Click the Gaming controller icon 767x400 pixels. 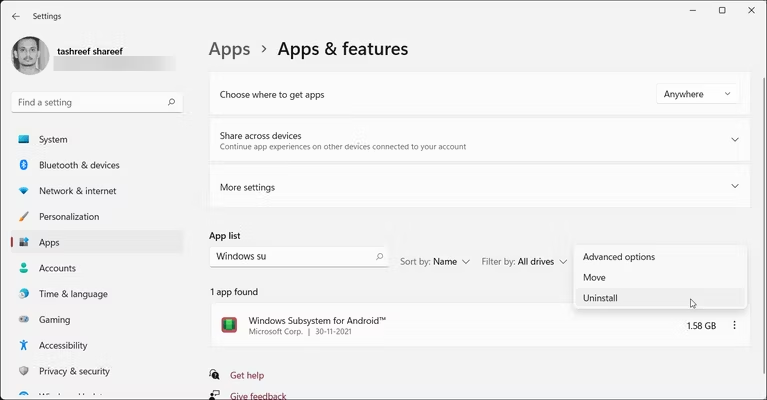coord(23,319)
